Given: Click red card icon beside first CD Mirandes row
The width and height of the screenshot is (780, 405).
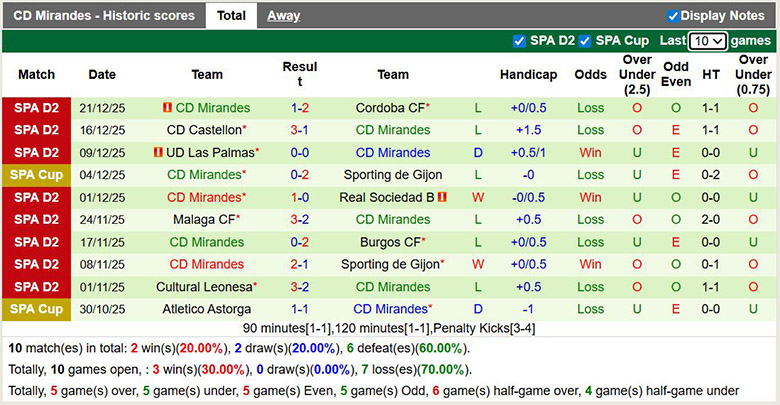Looking at the screenshot, I should pos(167,108).
